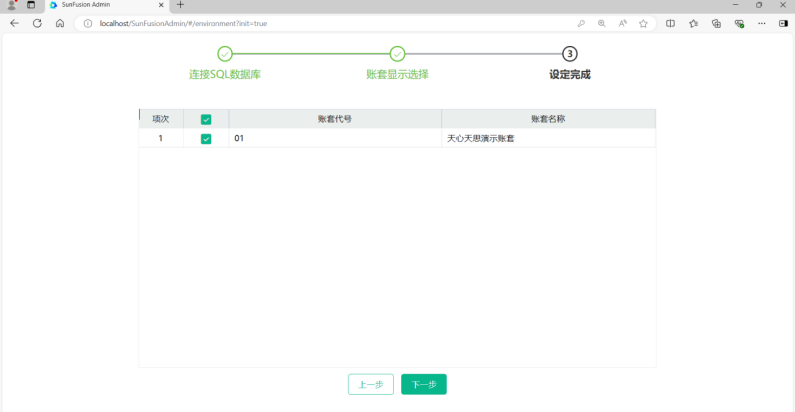
Task: Open the browser settings and more menu
Action: [762, 23]
